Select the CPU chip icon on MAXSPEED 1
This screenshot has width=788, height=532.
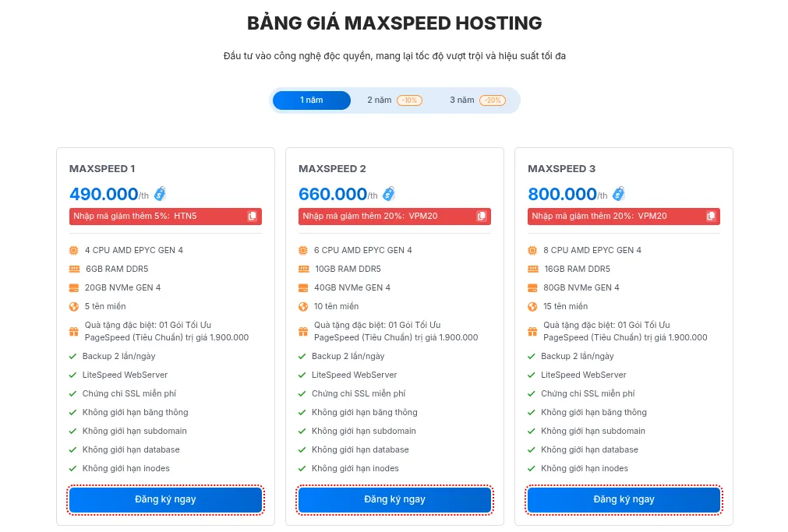click(72, 250)
